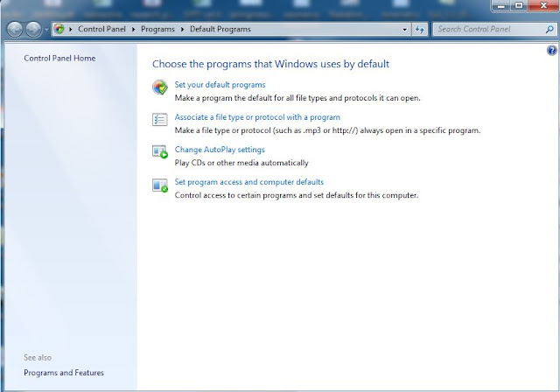Go back with the Back arrow button
Image resolution: width=560 pixels, height=392 pixels.
15,29
